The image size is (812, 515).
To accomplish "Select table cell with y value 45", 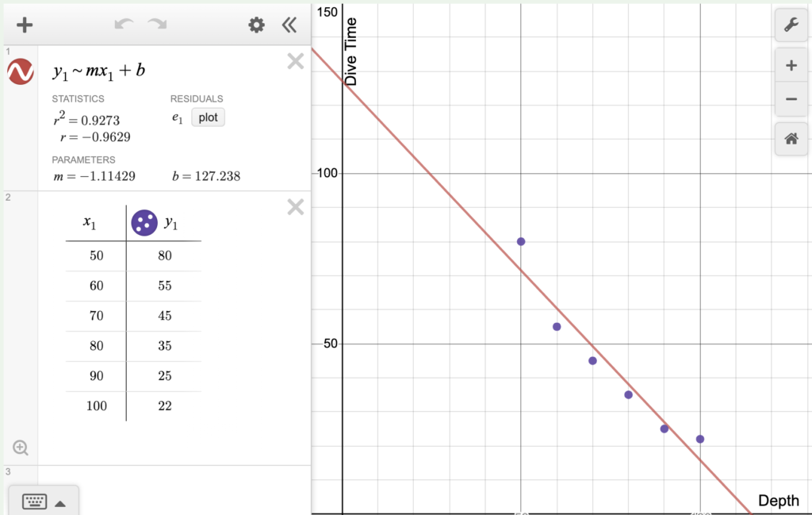I will point(165,316).
